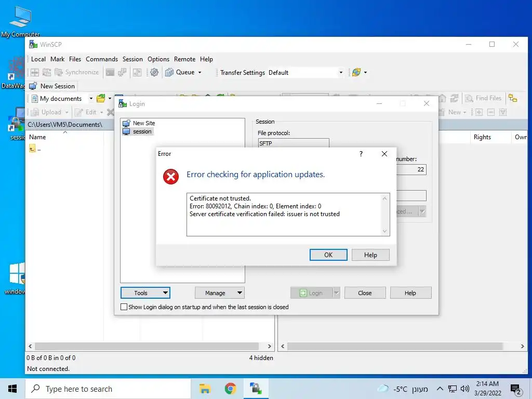Expand dropdown arrow next to globe icon
Image resolution: width=532 pixels, height=399 pixels.
[x=365, y=72]
